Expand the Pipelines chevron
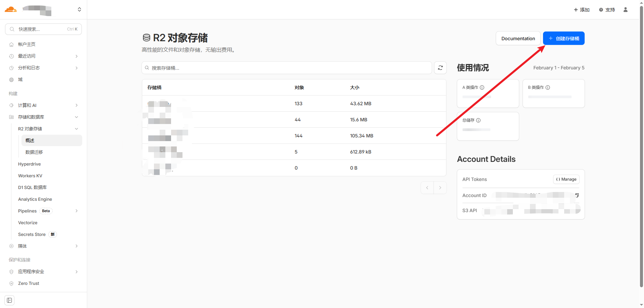The image size is (644, 308). point(76,211)
